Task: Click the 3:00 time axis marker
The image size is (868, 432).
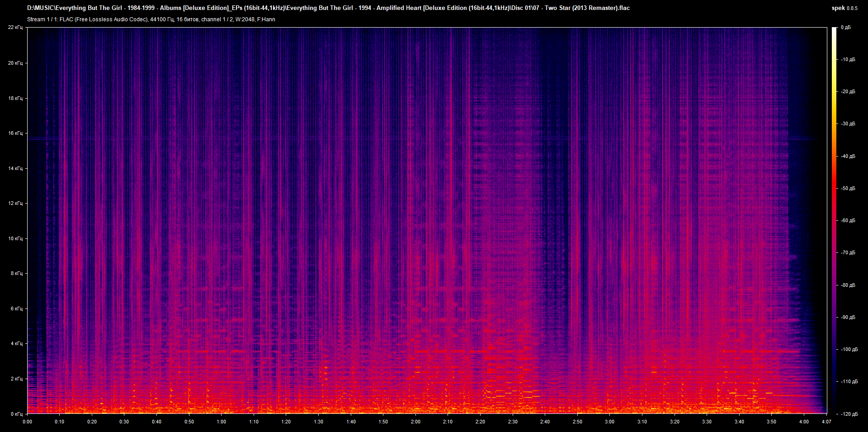Action: pyautogui.click(x=609, y=422)
